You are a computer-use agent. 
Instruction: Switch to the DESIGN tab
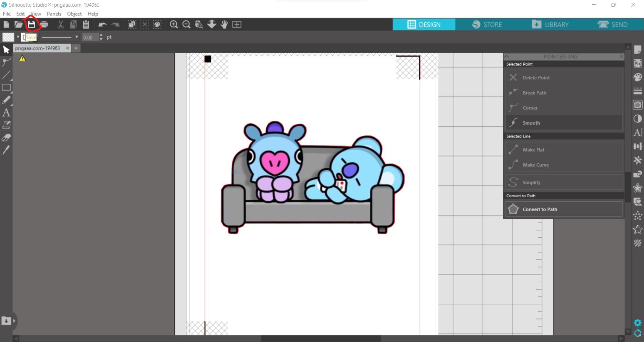tap(424, 24)
